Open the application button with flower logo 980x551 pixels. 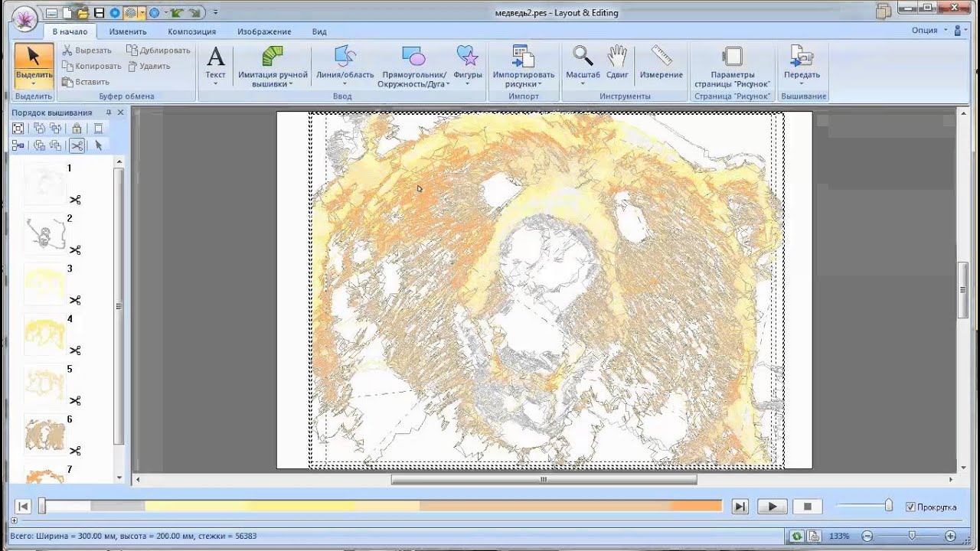pos(25,18)
